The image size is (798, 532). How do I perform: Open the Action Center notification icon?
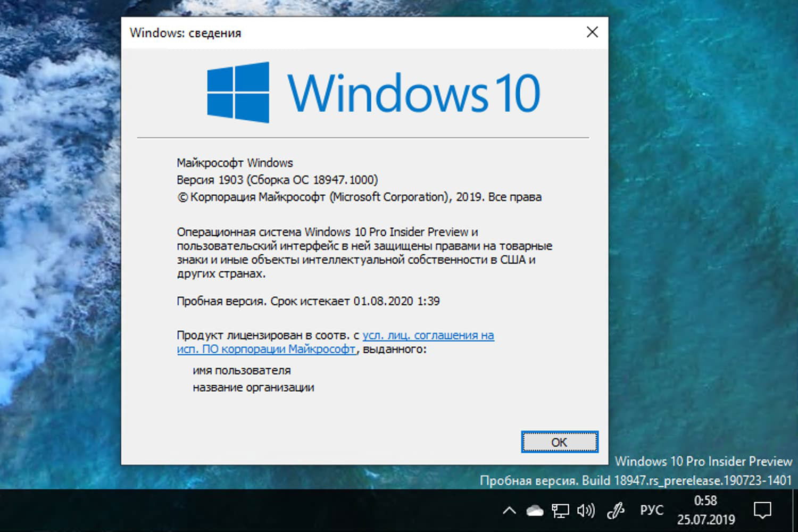tap(762, 510)
